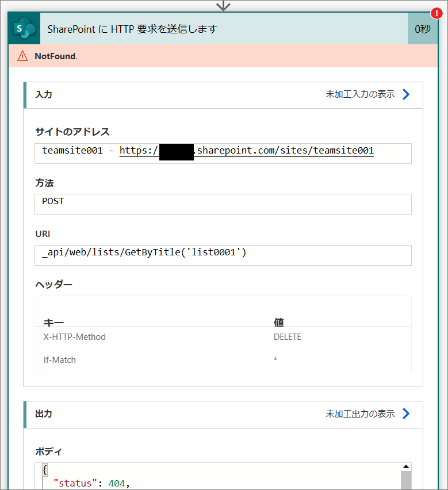This screenshot has height=490, width=448.
Task: Click the 出力 section heading
Action: pos(44,414)
